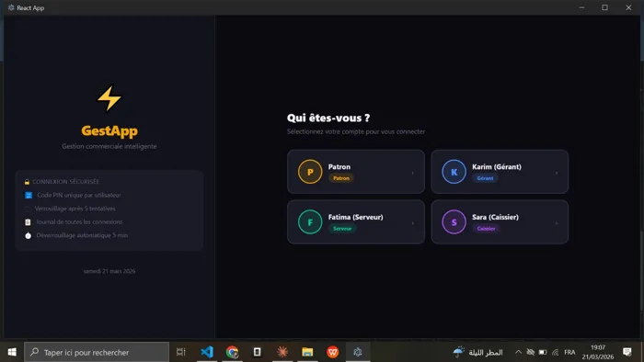Click 'Journal de toutes les connexions' text

(x=79, y=221)
